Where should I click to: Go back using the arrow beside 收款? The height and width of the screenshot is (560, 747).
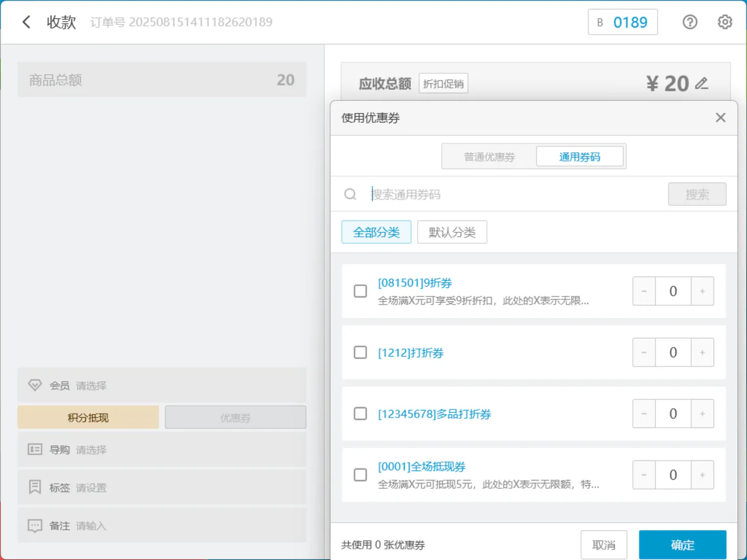(26, 22)
